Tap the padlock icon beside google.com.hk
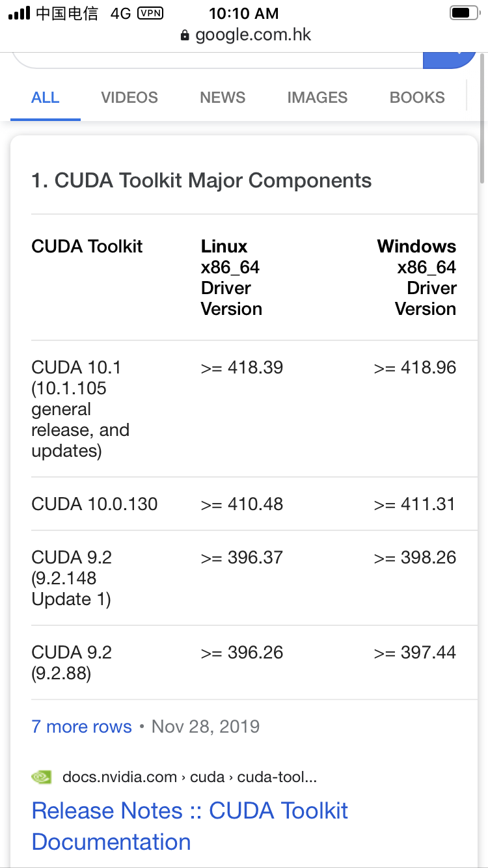This screenshot has width=488, height=868. [185, 34]
